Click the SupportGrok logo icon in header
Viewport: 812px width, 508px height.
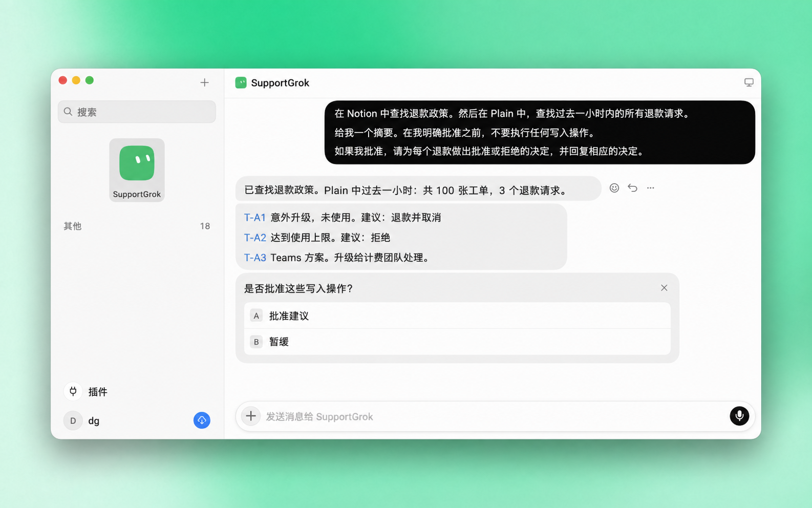[241, 82]
